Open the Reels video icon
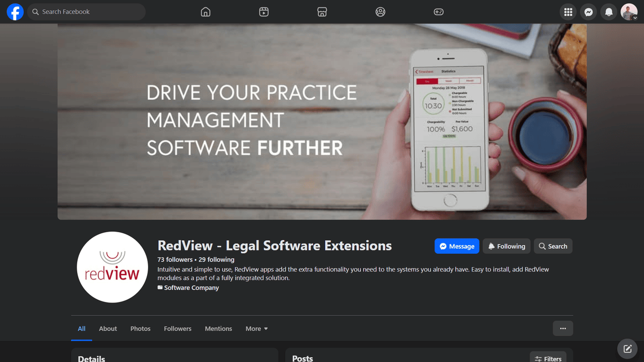The image size is (644, 362). pyautogui.click(x=264, y=12)
